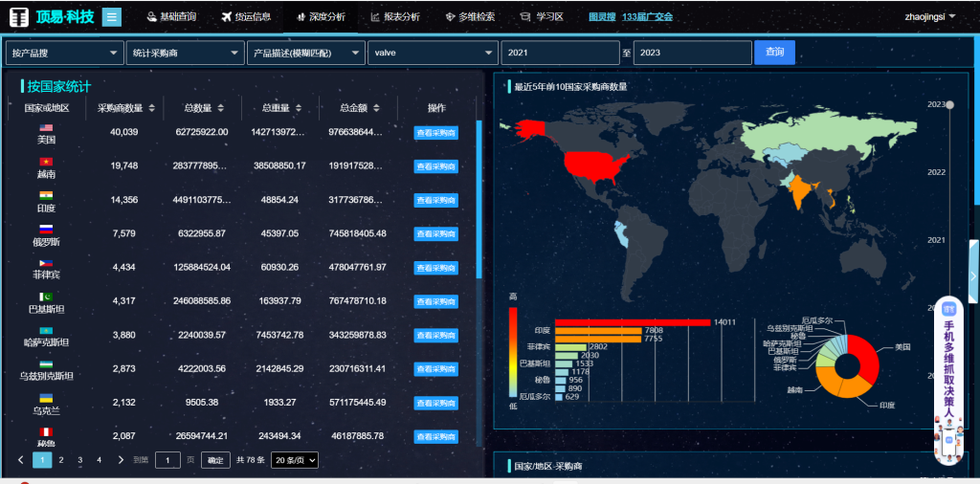Click the hamburger menu icon beside the logo
The width and height of the screenshot is (980, 484).
tap(111, 16)
